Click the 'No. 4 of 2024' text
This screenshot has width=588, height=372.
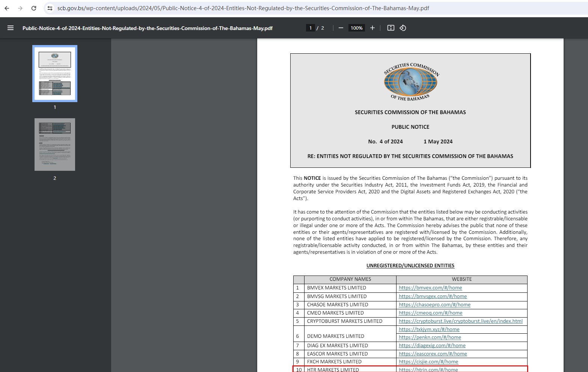(385, 142)
